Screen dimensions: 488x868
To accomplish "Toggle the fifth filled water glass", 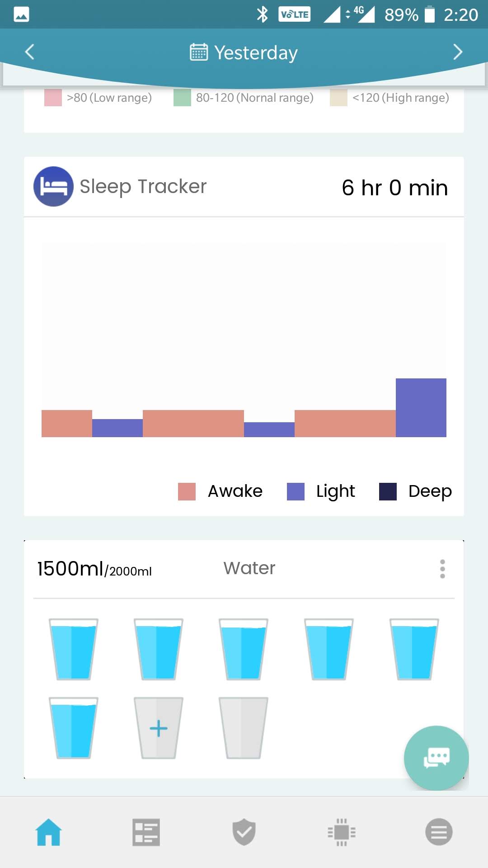I will pos(414,649).
